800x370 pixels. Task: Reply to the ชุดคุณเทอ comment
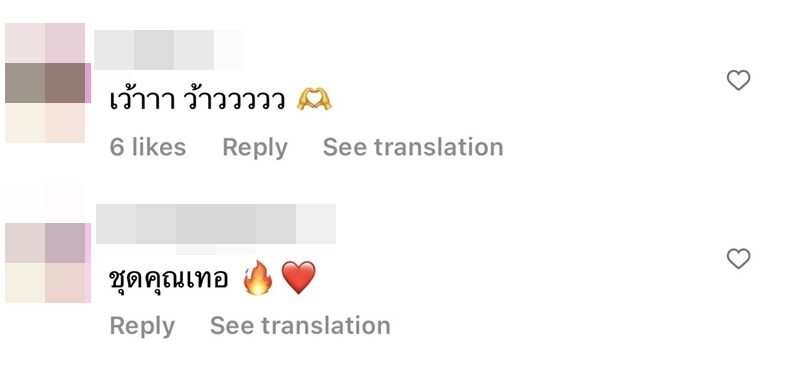(142, 326)
